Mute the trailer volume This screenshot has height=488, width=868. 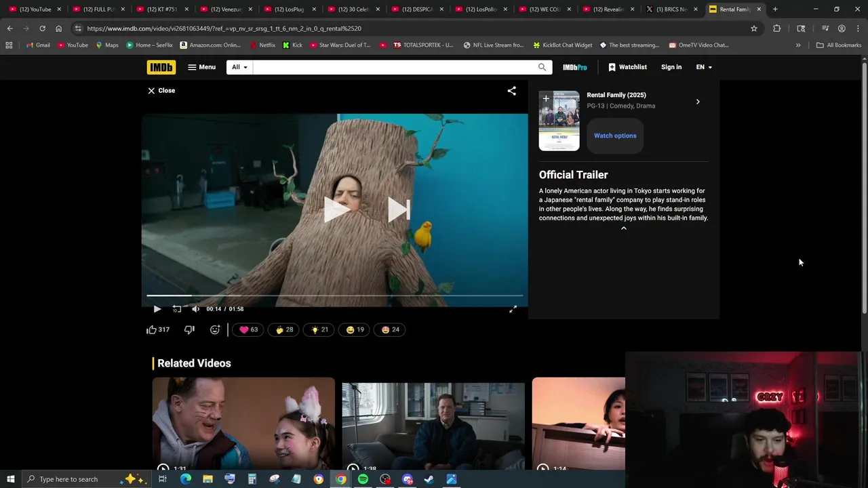[x=195, y=309]
